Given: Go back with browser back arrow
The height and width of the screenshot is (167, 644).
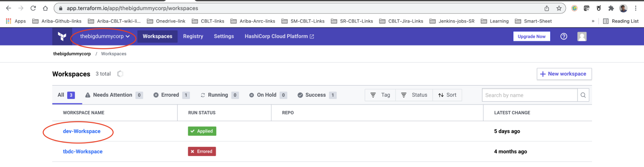Looking at the screenshot, I should pyautogui.click(x=8, y=8).
